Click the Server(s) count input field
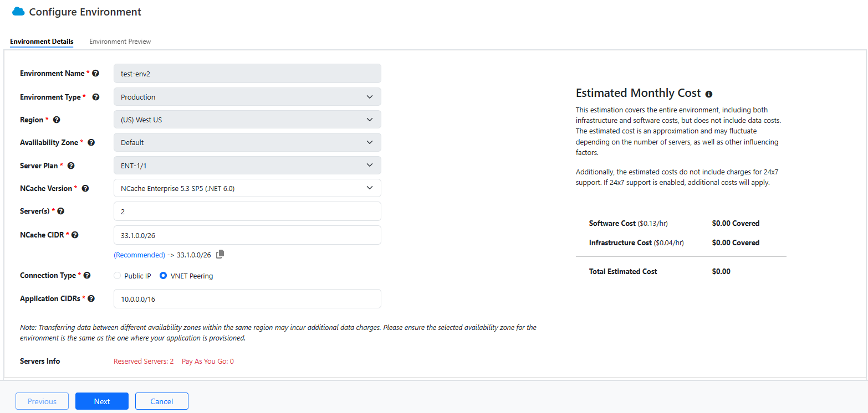868x413 pixels. pos(247,211)
